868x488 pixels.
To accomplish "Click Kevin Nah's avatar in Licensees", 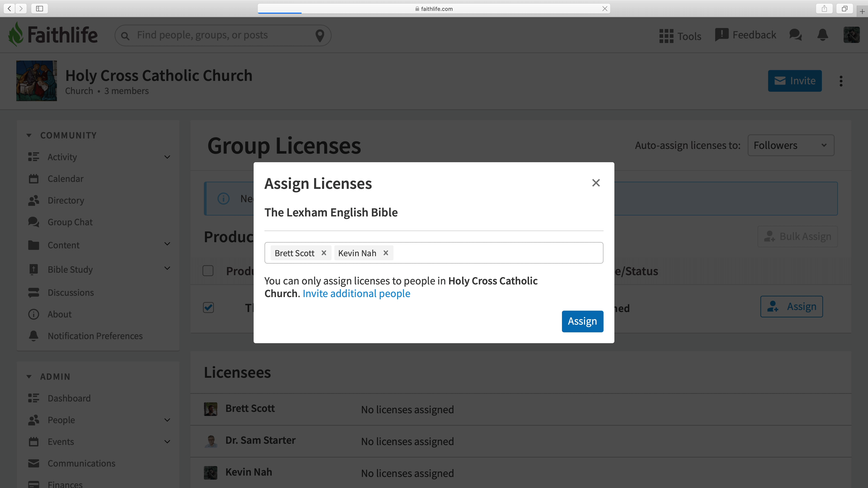I will pos(210,472).
